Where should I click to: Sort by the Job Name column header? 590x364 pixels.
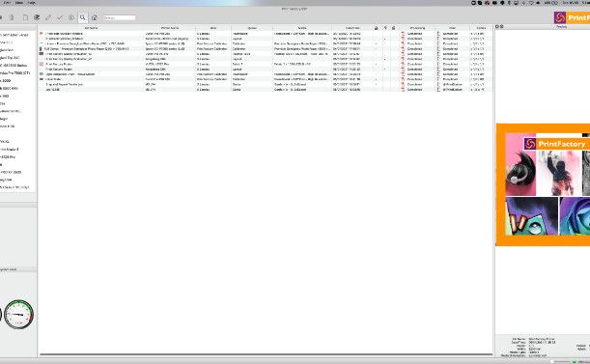point(91,28)
